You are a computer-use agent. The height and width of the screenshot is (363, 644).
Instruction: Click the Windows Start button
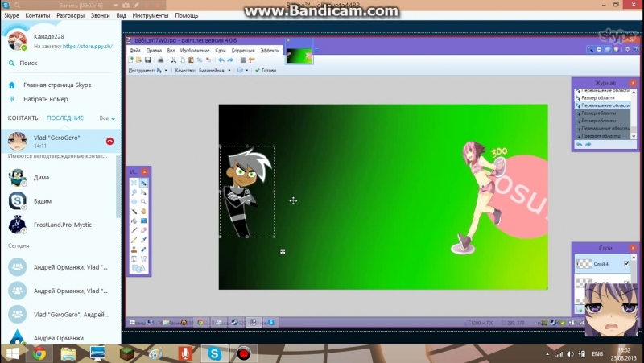point(12,353)
